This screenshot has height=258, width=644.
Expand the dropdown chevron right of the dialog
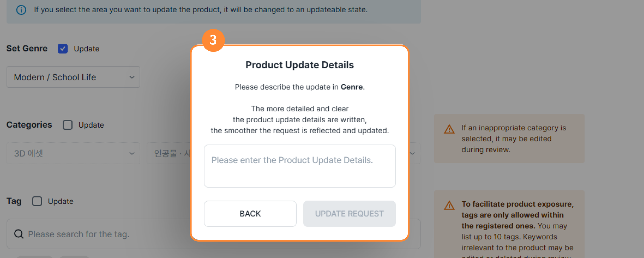tap(412, 153)
